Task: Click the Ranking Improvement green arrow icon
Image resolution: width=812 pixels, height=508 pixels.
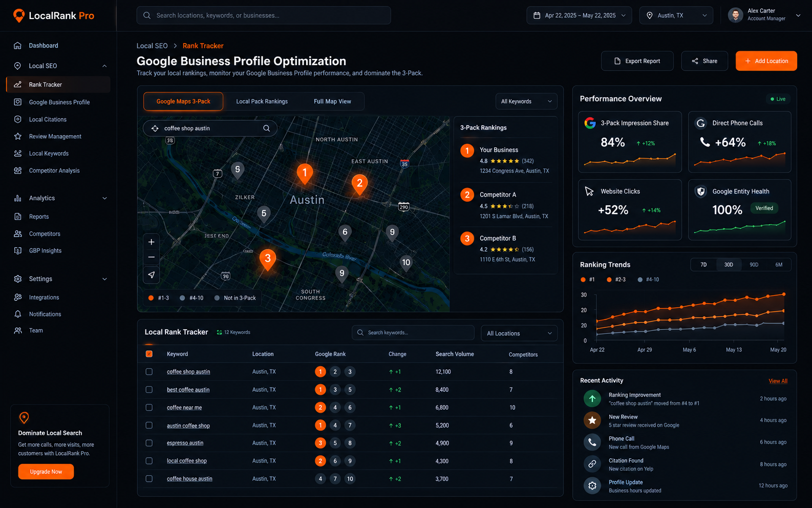Action: (592, 398)
